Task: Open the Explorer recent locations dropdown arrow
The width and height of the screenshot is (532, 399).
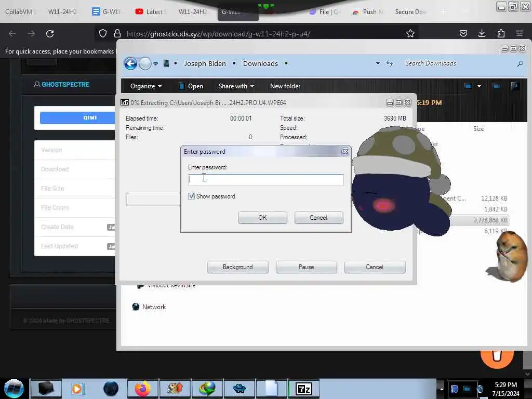Action: coord(155,63)
